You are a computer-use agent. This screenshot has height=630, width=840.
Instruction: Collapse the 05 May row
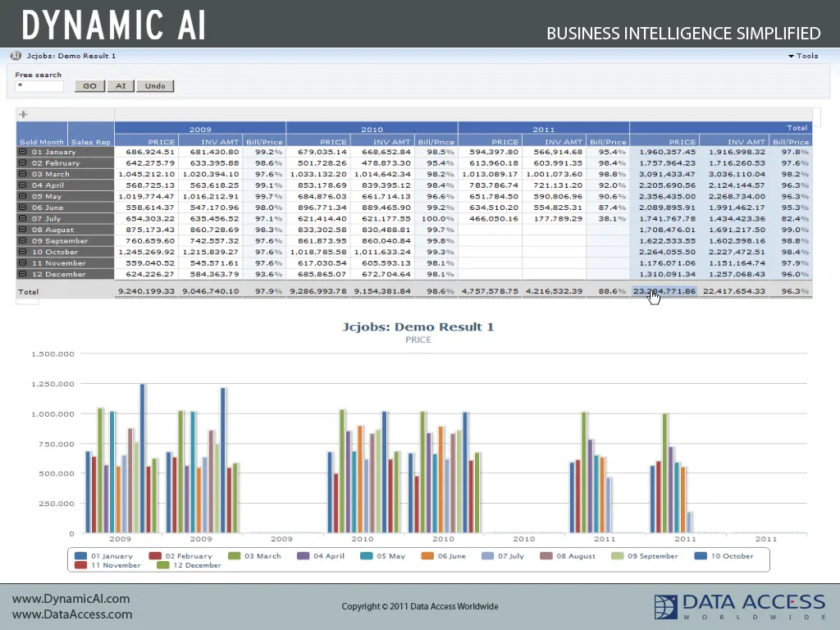click(22, 196)
